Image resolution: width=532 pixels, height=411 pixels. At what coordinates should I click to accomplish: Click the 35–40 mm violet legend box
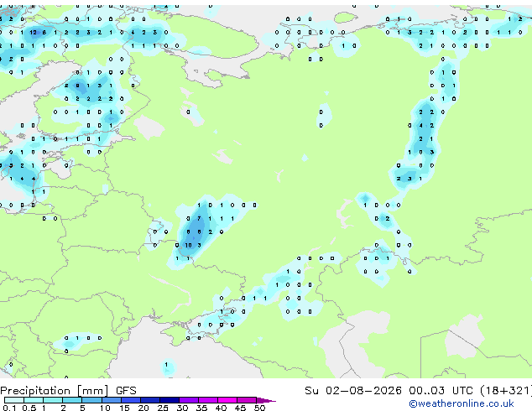[208, 400]
